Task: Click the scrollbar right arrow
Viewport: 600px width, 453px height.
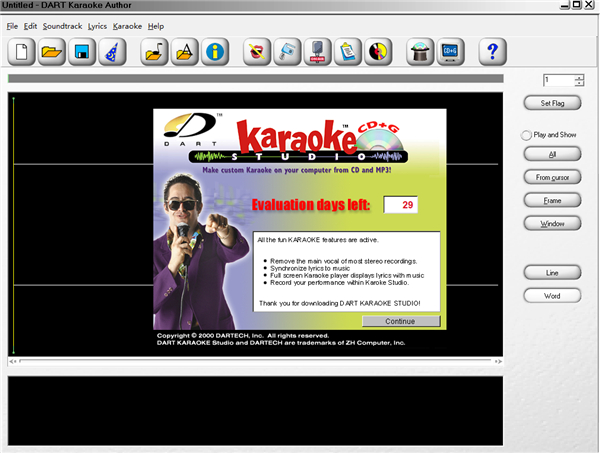Action: 497,361
